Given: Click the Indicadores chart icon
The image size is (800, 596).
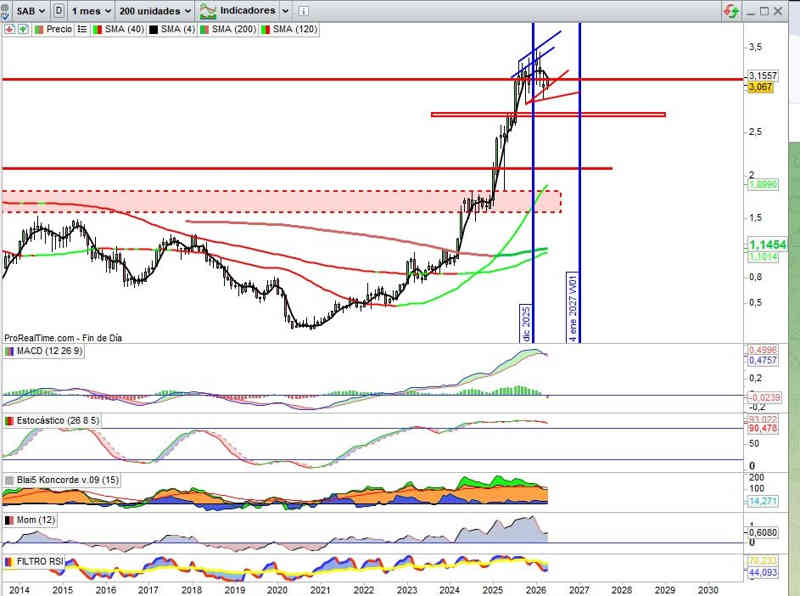Looking at the screenshot, I should (208, 10).
